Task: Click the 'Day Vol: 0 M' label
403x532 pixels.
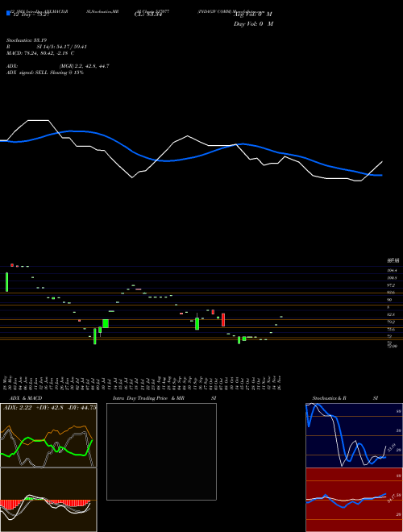Action: coord(253,24)
